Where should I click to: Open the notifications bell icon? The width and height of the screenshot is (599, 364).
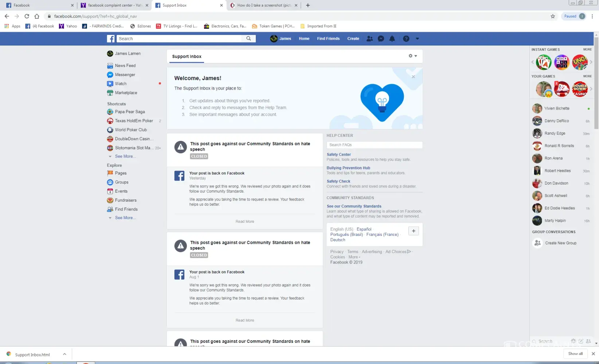[x=392, y=39]
